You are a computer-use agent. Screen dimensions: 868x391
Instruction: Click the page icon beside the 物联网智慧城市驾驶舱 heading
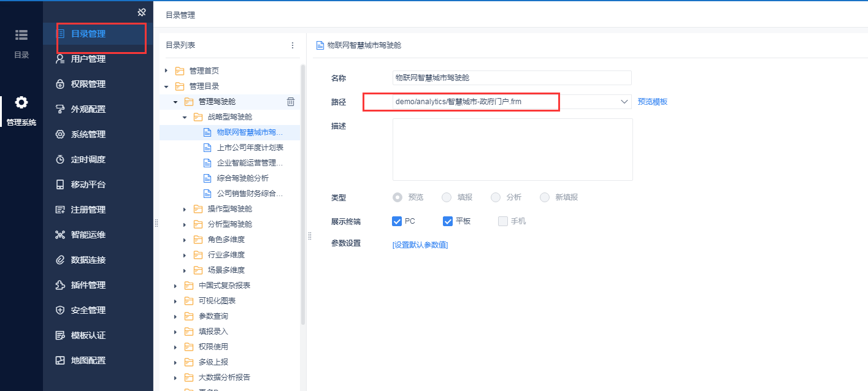coord(320,45)
